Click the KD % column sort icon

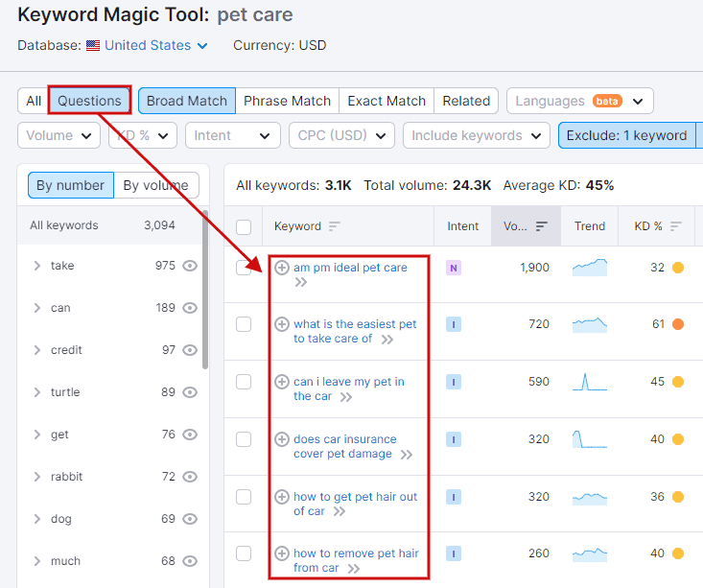(675, 226)
